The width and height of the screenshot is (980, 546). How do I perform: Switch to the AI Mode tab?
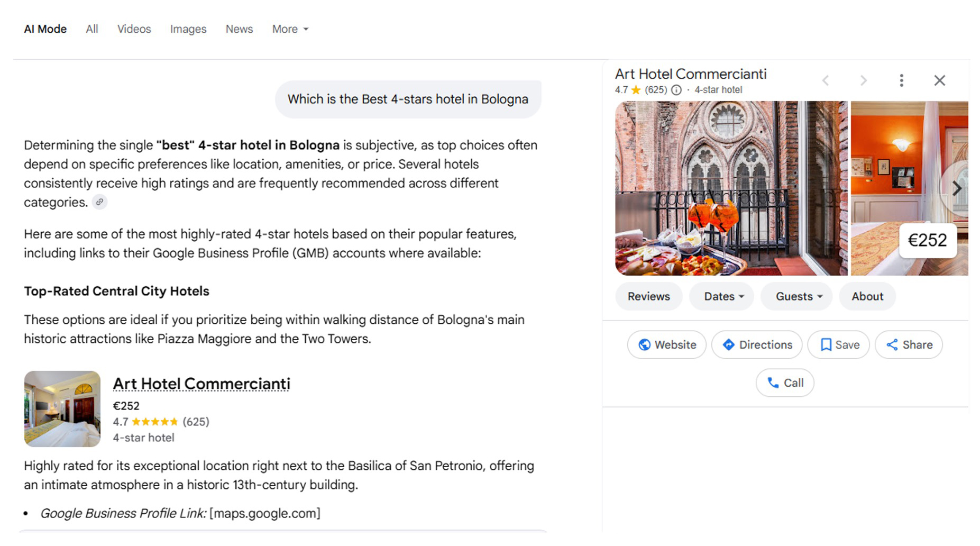tap(45, 29)
